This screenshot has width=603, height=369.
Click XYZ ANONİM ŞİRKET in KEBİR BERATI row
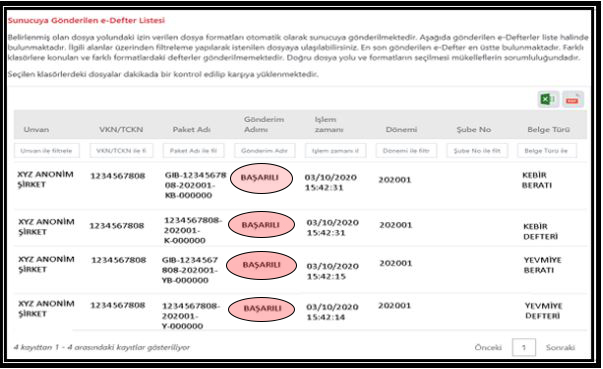click(x=45, y=180)
